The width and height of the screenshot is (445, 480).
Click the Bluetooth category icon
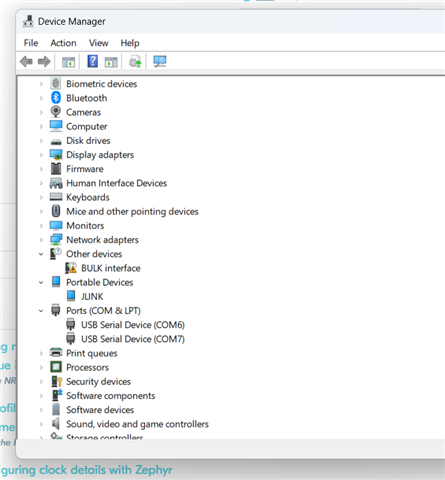pyautogui.click(x=56, y=98)
